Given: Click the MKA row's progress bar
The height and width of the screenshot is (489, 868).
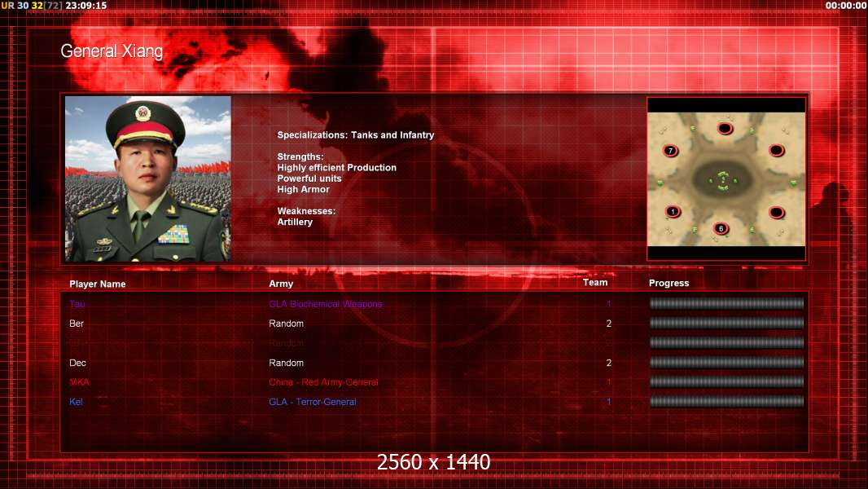Looking at the screenshot, I should tap(726, 382).
